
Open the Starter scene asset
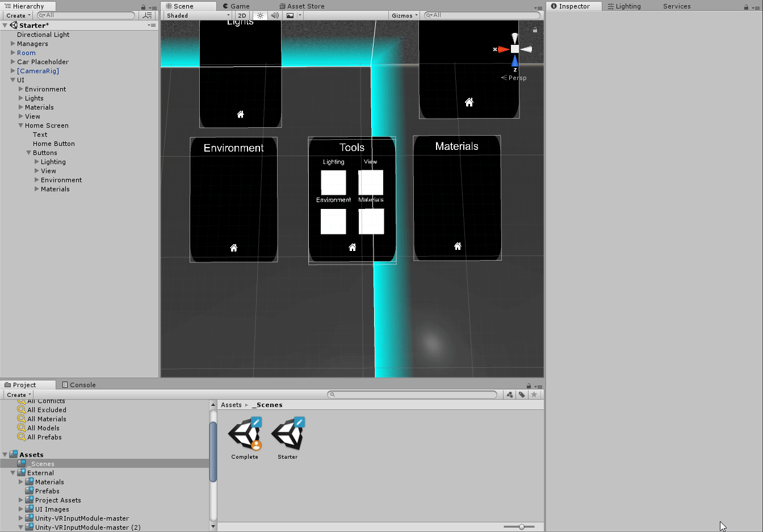pos(288,435)
